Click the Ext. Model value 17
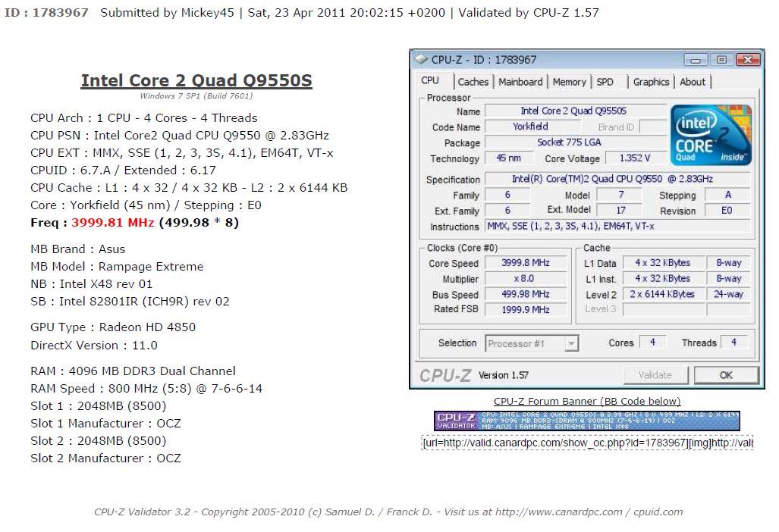The width and height of the screenshot is (779, 532). click(621, 211)
